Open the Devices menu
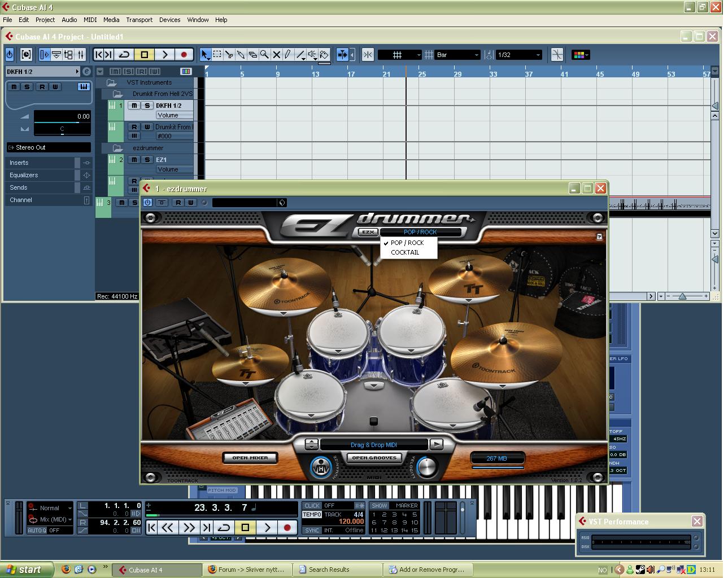728x578 pixels. [169, 20]
